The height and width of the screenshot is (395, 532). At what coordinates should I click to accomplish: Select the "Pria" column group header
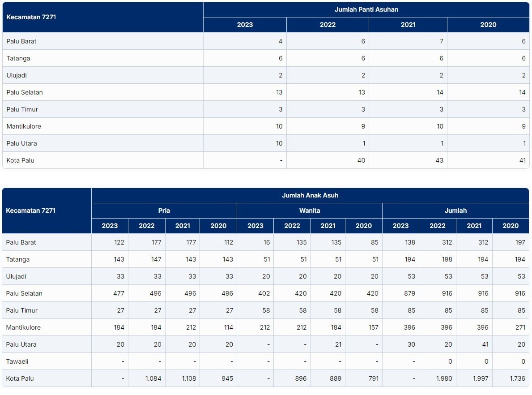click(164, 210)
